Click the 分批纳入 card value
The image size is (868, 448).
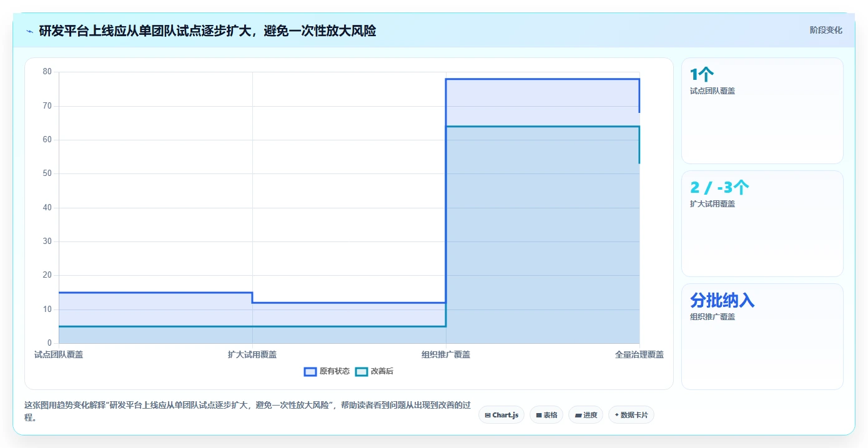click(x=722, y=300)
